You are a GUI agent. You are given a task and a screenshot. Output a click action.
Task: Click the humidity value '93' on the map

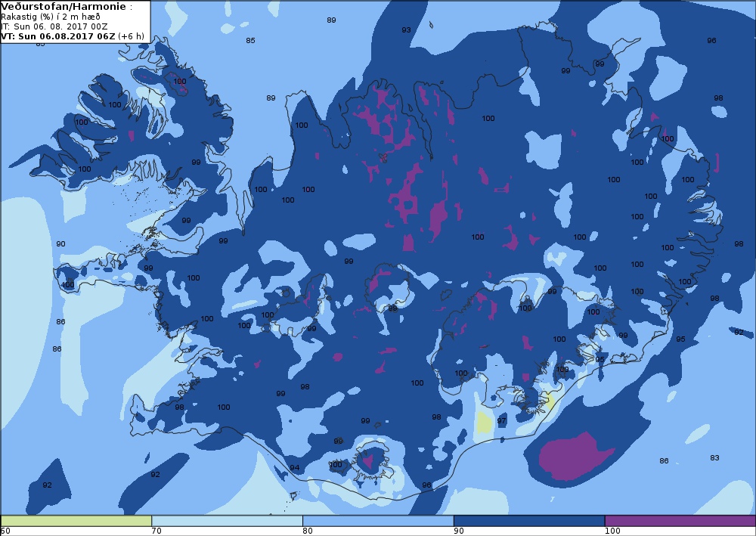point(407,30)
